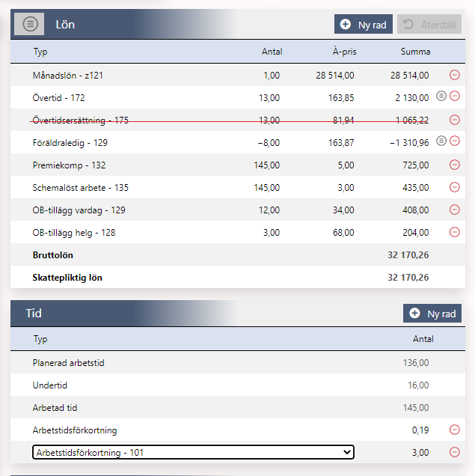The width and height of the screenshot is (475, 476).
Task: Click the Arbetad tid row label
Action: (55, 408)
